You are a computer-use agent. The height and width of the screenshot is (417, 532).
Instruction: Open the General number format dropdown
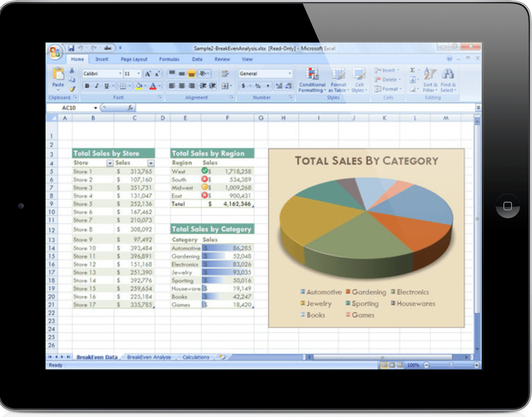(x=290, y=74)
